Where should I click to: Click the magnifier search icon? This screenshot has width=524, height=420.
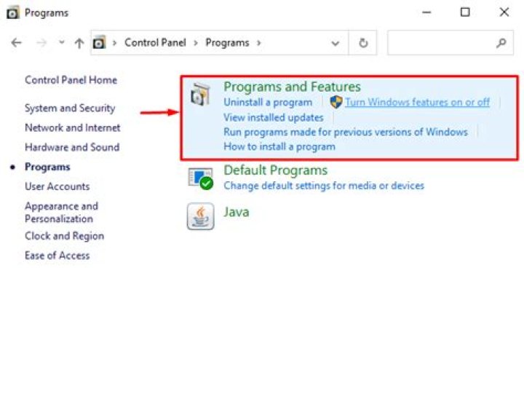[x=501, y=43]
